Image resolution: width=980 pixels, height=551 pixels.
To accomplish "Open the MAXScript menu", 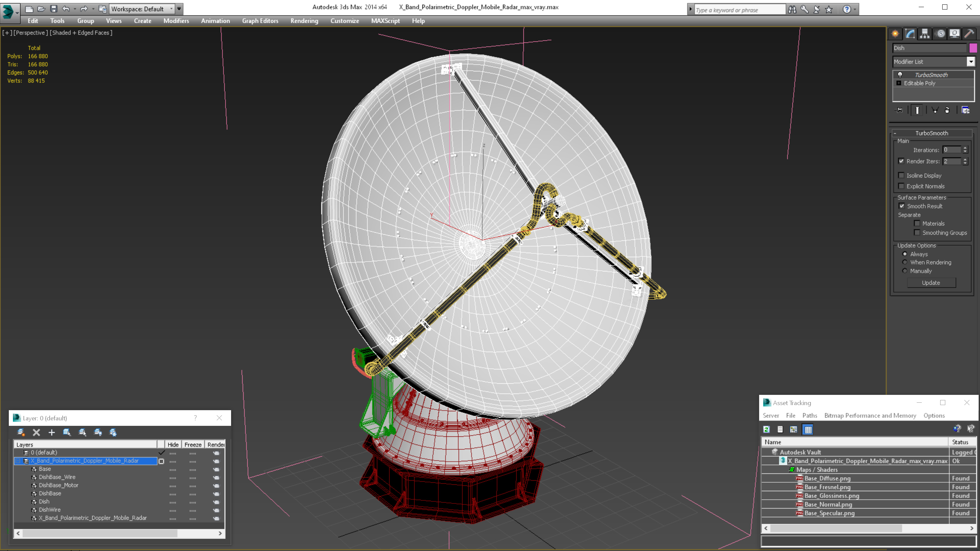I will pyautogui.click(x=386, y=21).
